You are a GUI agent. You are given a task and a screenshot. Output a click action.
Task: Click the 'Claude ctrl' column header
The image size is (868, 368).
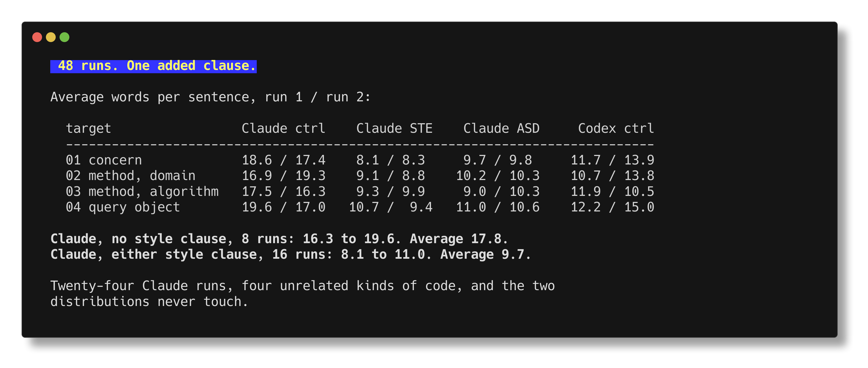(x=284, y=129)
